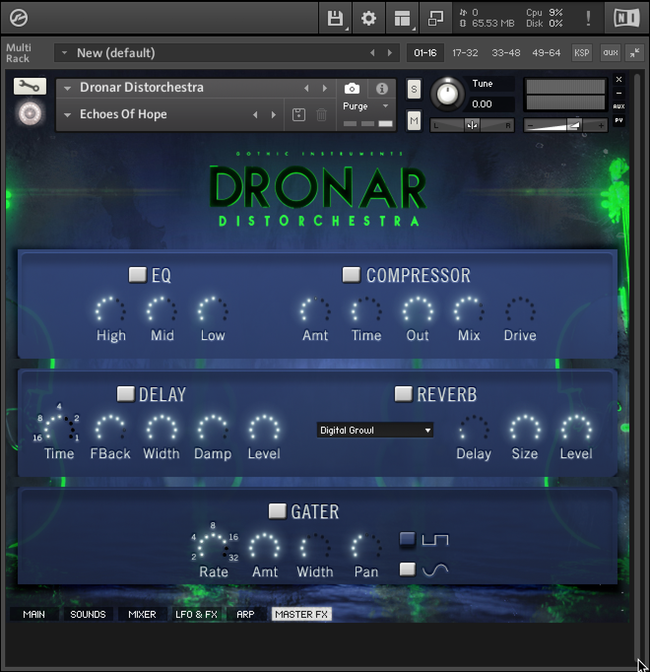Click the Tune knob

[x=447, y=93]
